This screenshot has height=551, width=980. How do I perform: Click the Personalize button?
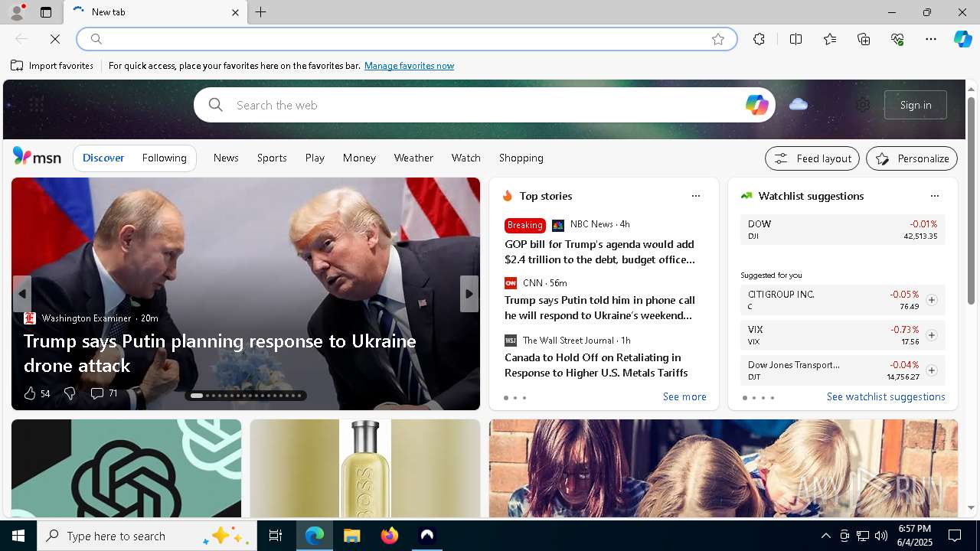click(912, 158)
